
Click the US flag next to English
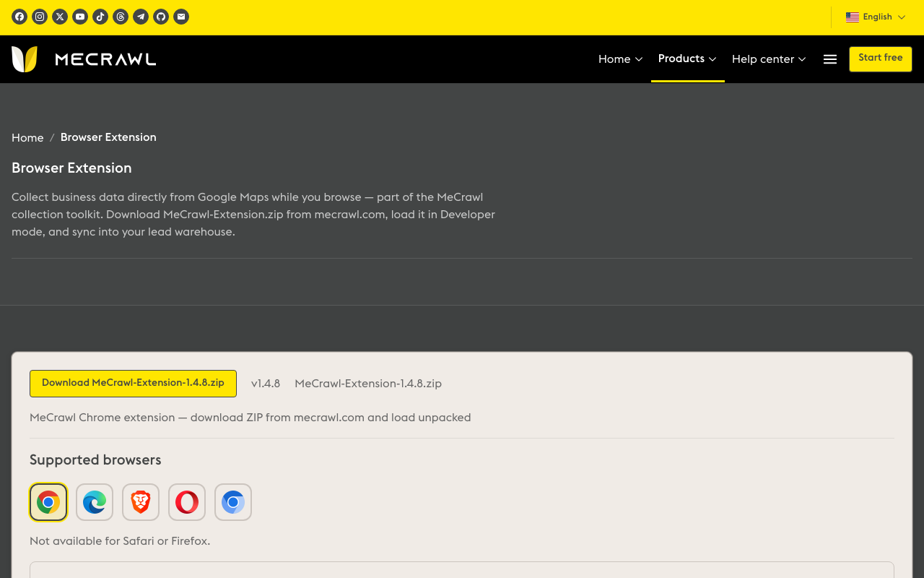pyautogui.click(x=853, y=17)
